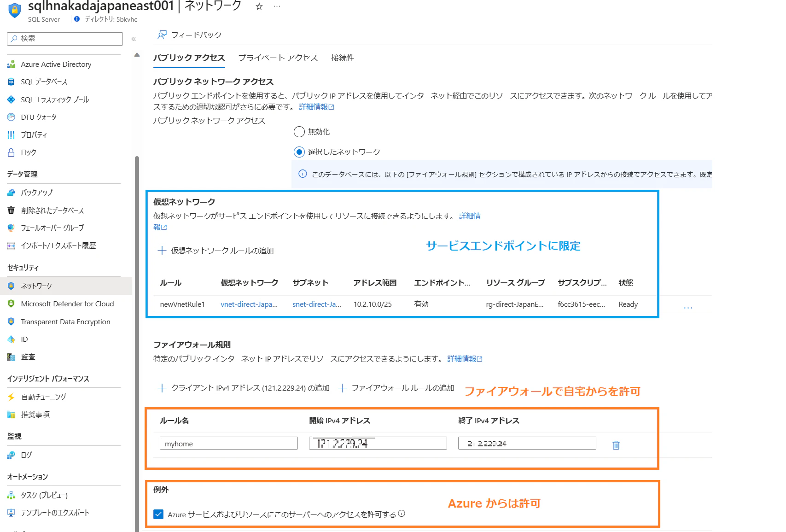Open 詳細情報 link in 仮想ネットワーク section
Screen dimensions: 786x532
[470, 216]
